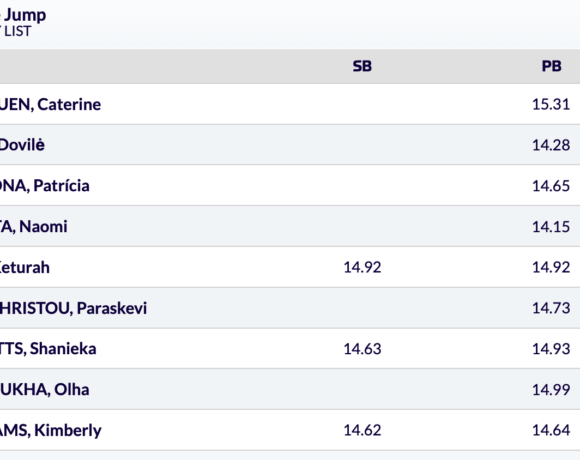Open Paraskevi's athlete profile link
Screen dimensions: 580x460
point(73,308)
